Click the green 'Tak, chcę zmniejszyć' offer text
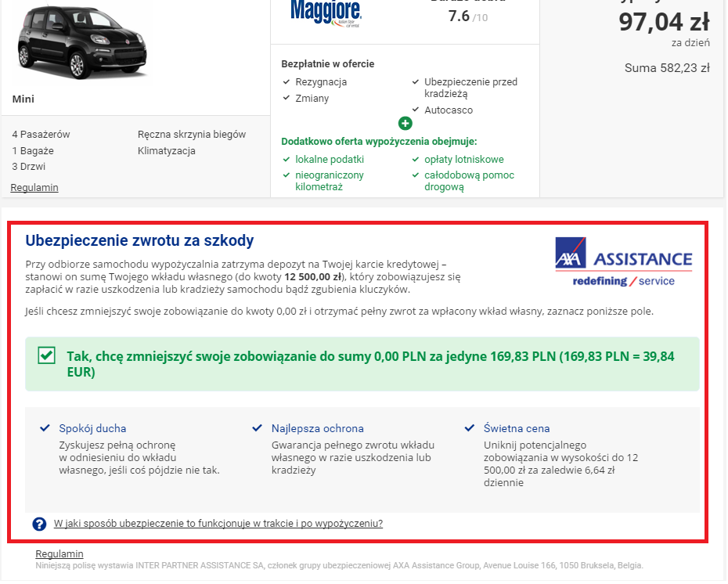Screen dimensions: 728x584 pyautogui.click(x=370, y=365)
